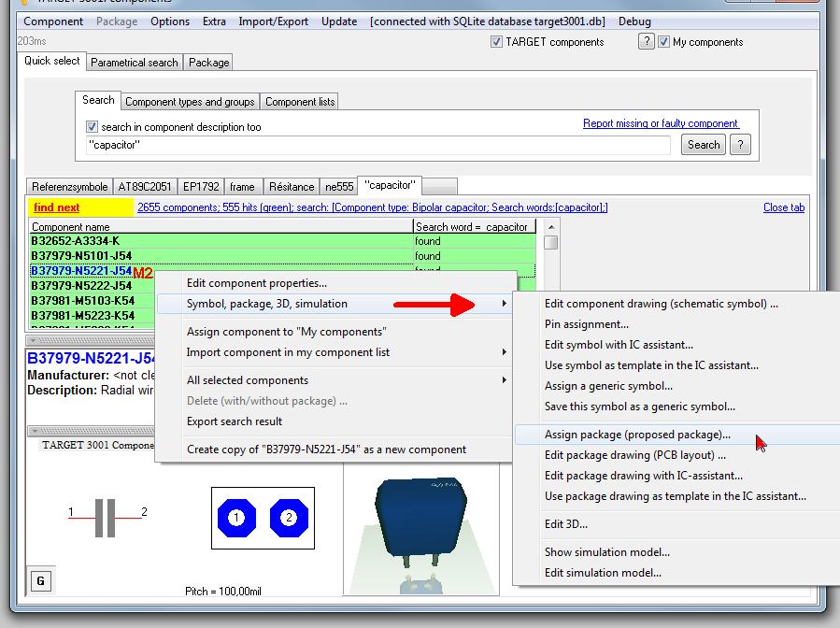Click pad 1 in the package drawing

(x=236, y=518)
